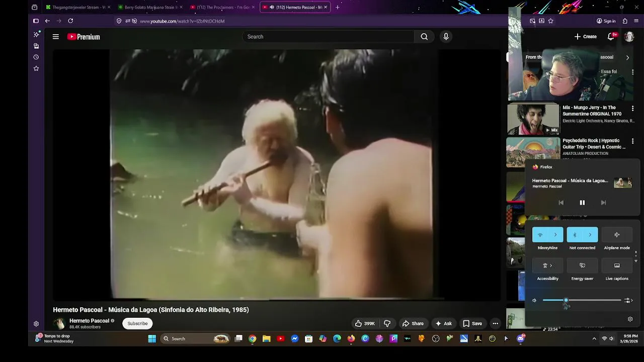Save the video to playlist

coord(472,323)
